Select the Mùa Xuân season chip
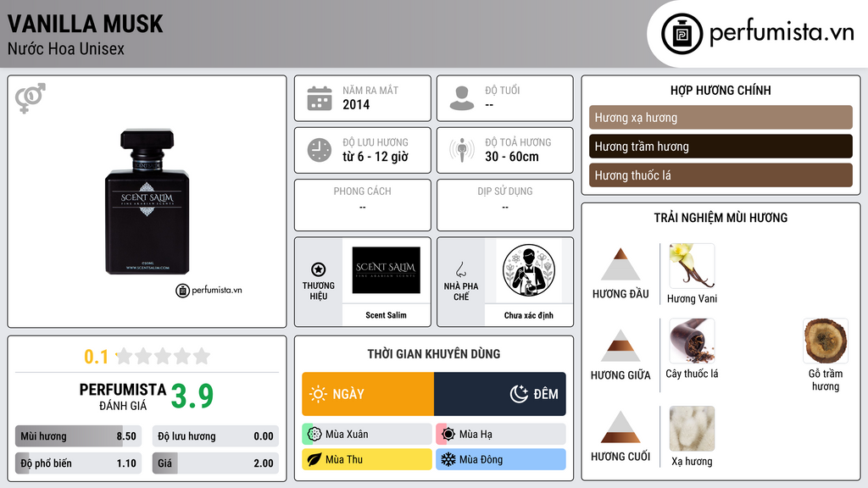The height and width of the screenshot is (488, 868). click(367, 435)
